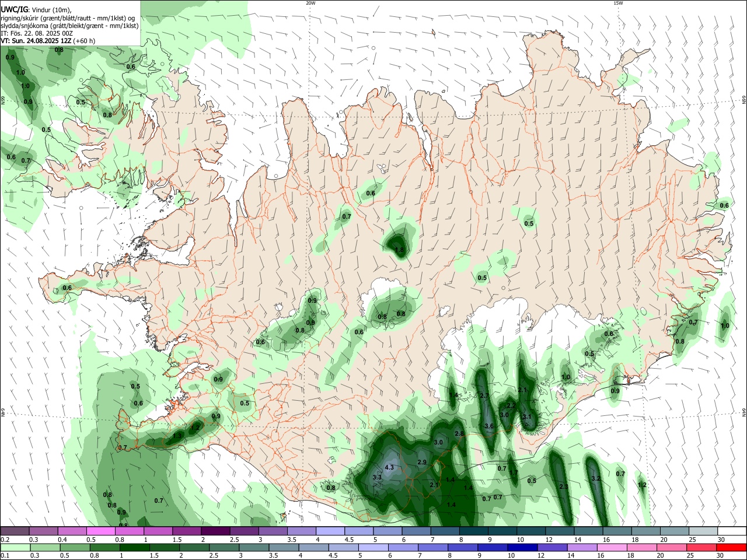Viewport: 747px width, 560px height.
Task: Click the 2.3 offshore precipitation value
Action: tap(564, 487)
